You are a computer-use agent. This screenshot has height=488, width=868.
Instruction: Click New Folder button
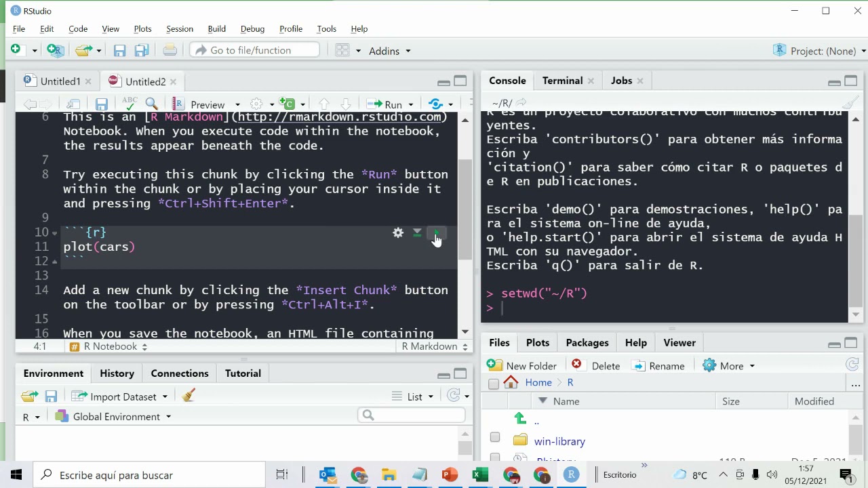(522, 366)
